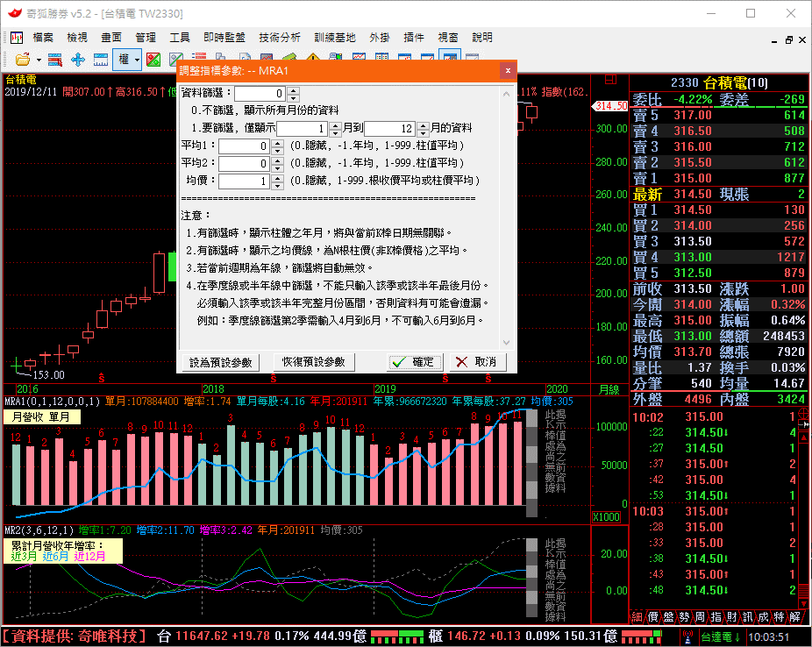This screenshot has width=812, height=647.
Task: Click the 2330 台積電 stock title
Action: 719,82
